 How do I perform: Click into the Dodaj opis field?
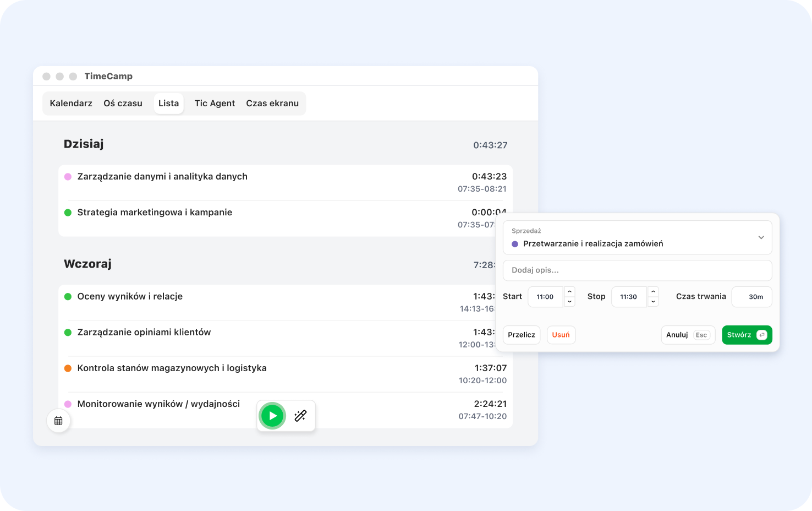pos(637,270)
